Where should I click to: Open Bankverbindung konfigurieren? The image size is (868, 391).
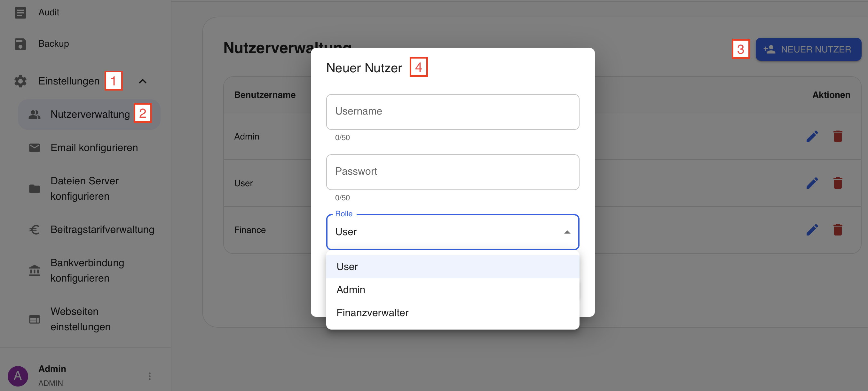click(89, 270)
